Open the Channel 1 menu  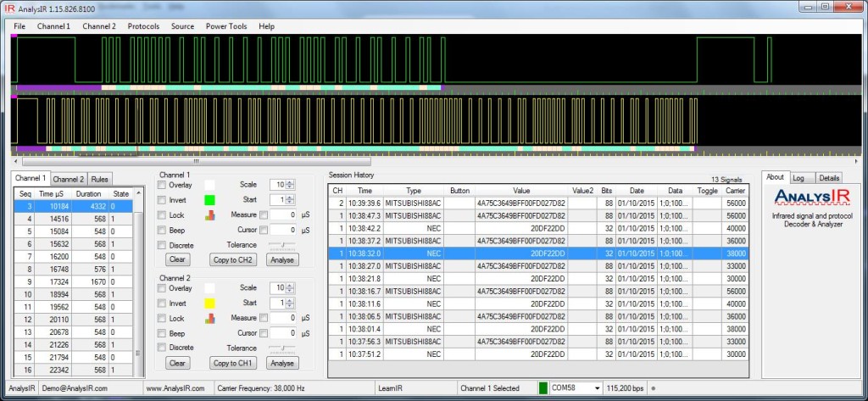(53, 26)
